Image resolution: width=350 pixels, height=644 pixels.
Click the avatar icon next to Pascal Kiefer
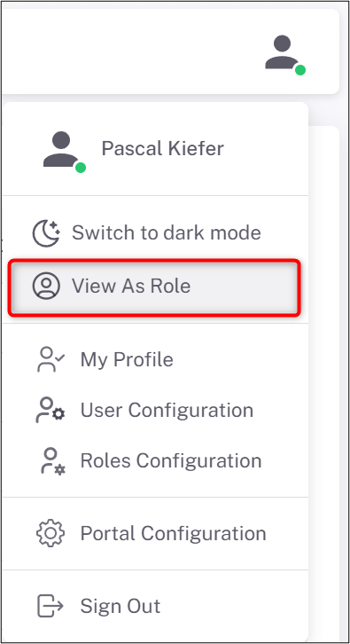63,151
